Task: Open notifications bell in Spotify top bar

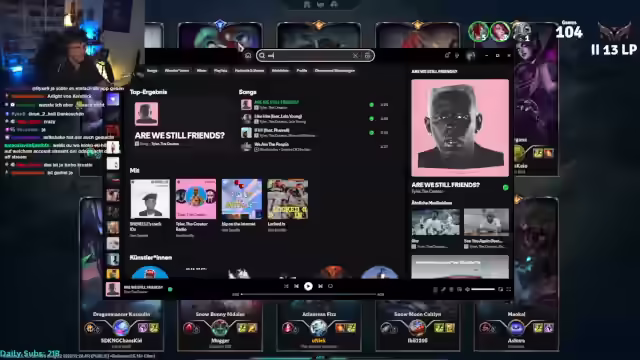Action: (x=457, y=55)
